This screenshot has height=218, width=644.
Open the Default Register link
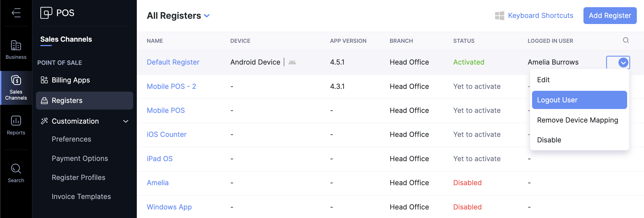(173, 62)
